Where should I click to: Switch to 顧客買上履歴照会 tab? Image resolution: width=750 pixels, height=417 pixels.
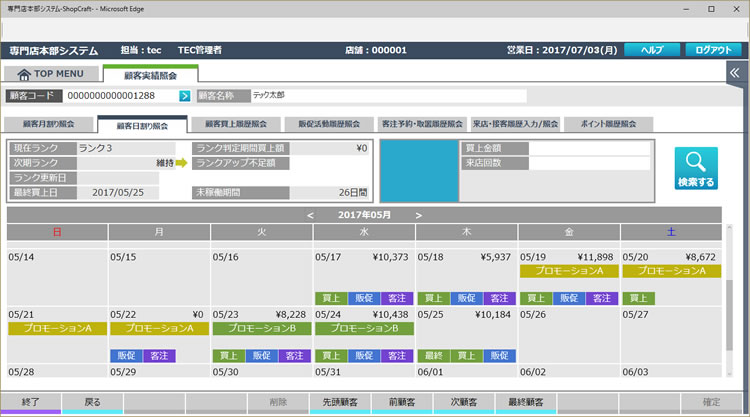coord(236,125)
